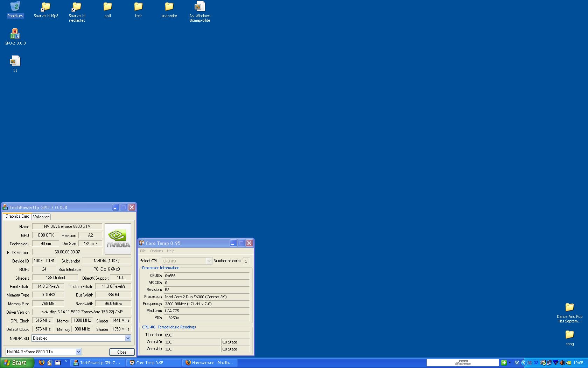Open the Help menu in Core Temp

point(170,251)
